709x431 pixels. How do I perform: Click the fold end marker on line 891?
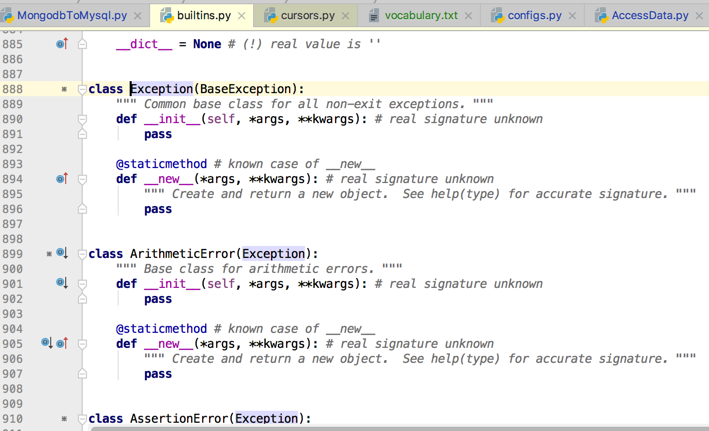pyautogui.click(x=82, y=134)
